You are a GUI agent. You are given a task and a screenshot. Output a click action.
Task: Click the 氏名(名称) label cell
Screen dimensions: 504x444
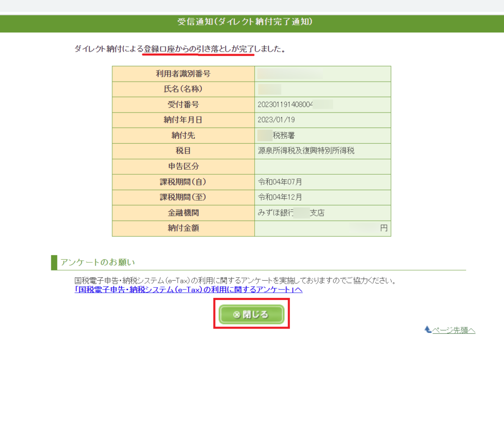183,89
